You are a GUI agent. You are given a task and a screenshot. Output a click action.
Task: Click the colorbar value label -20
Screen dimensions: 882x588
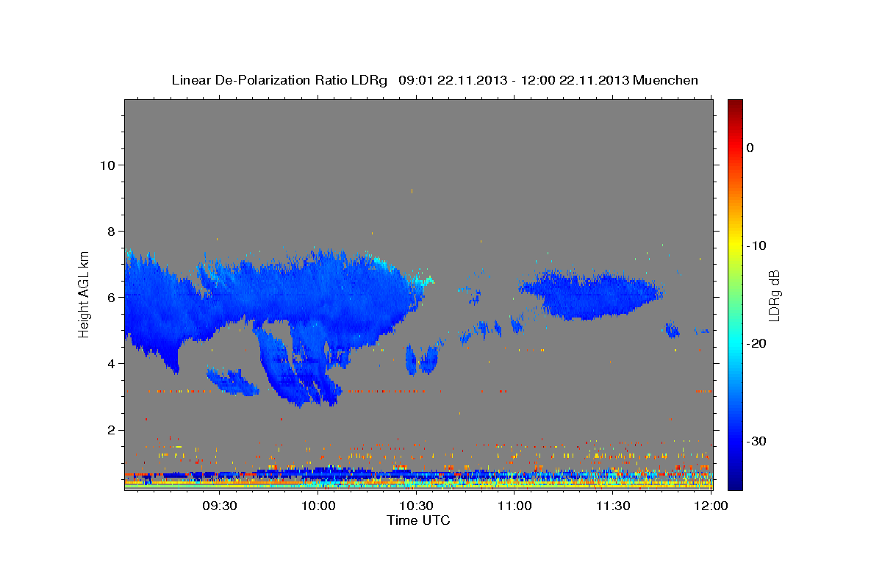click(x=756, y=343)
